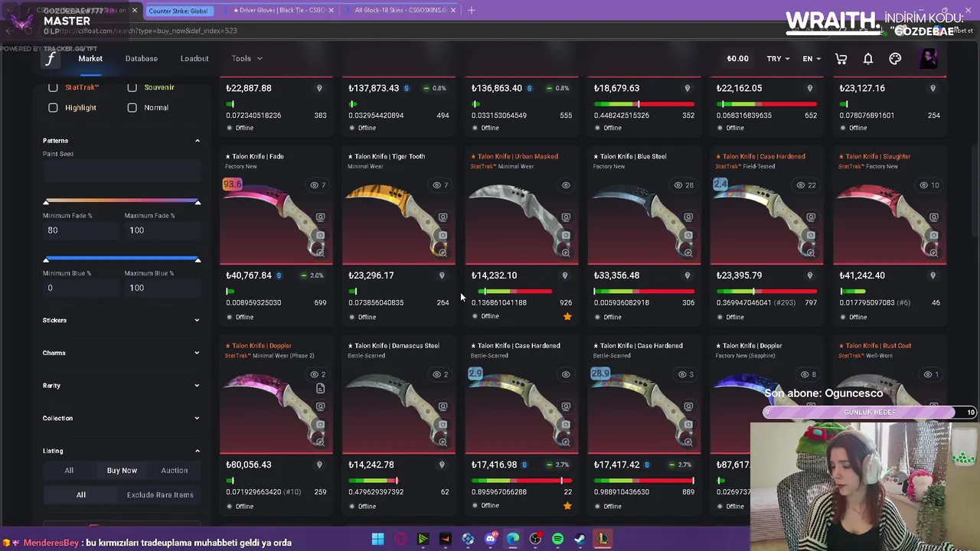Inspect in-game icon on Fade knife card
980x551 pixels.
click(x=320, y=217)
